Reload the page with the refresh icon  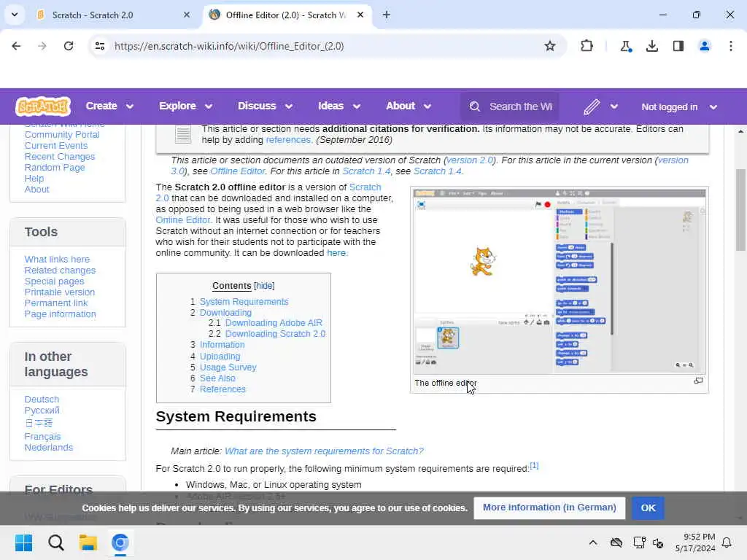tap(69, 46)
